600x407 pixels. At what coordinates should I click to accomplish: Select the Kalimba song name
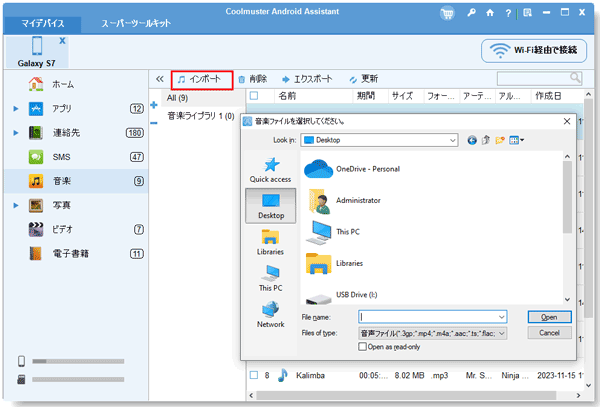click(x=310, y=376)
